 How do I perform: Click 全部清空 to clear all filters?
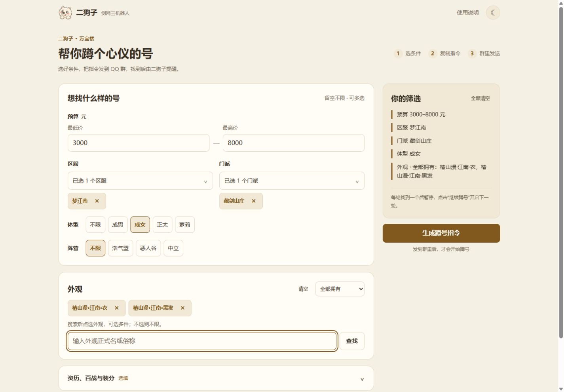tap(480, 99)
